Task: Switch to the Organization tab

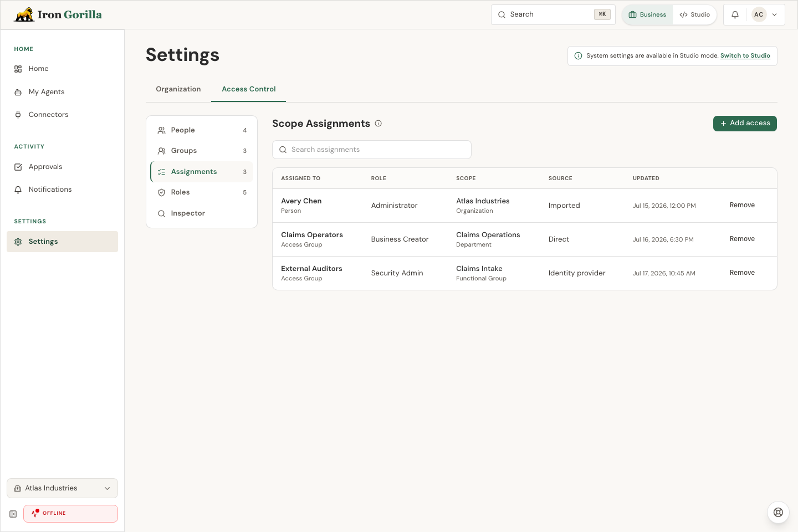Action: tap(178, 89)
